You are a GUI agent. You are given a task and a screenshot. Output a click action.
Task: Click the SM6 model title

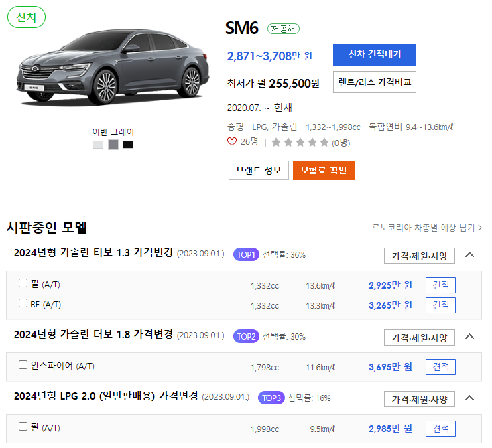click(242, 28)
